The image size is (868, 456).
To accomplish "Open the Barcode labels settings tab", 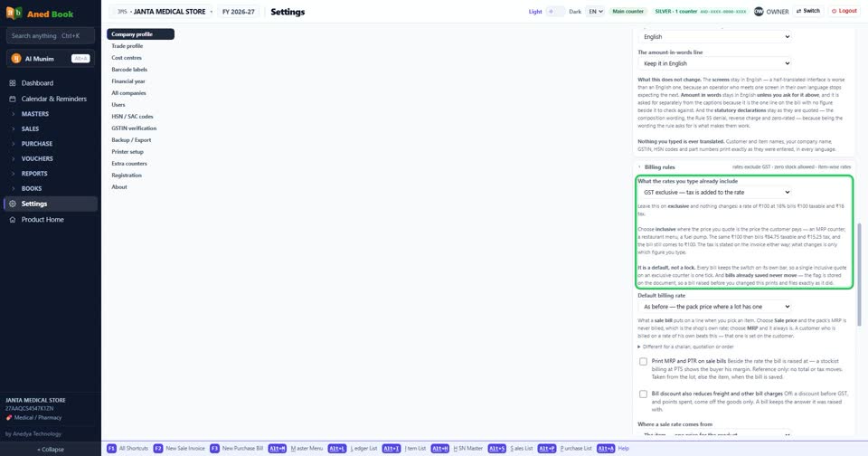I will [141, 70].
